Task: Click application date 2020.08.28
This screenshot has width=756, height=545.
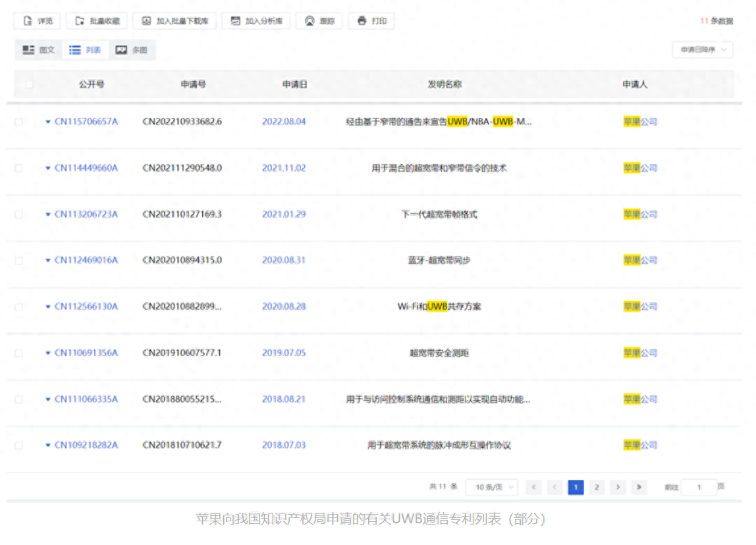Action: click(284, 306)
